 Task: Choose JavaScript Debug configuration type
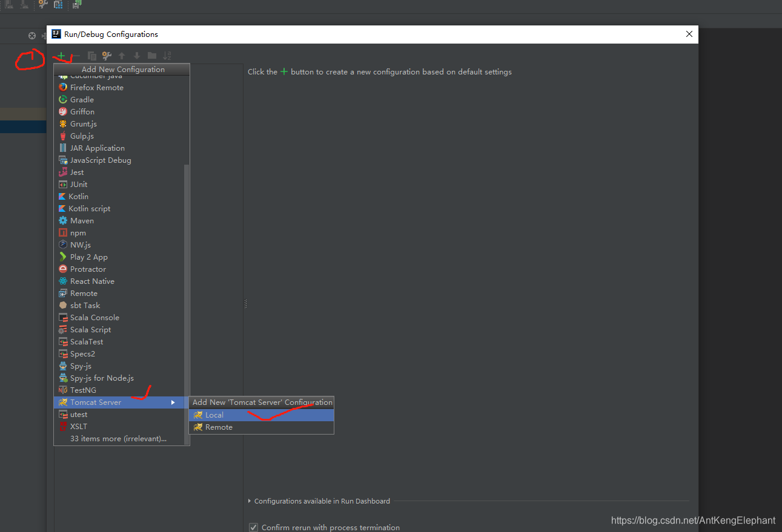(119, 160)
